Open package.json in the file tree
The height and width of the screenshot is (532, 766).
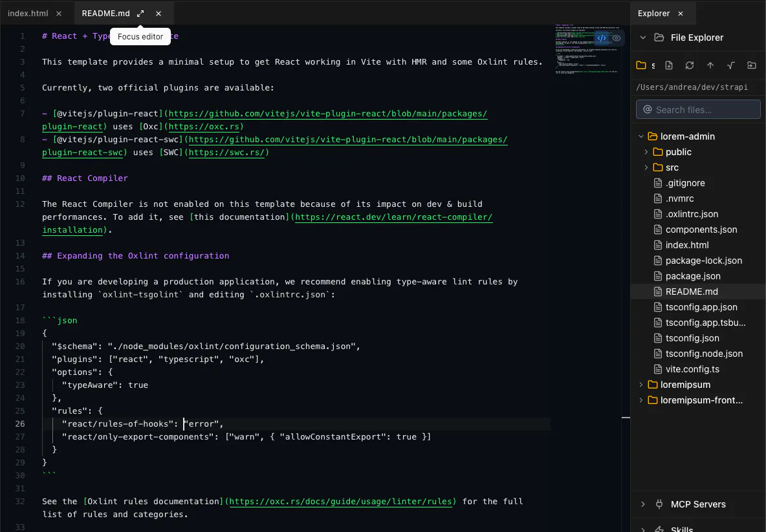tap(693, 276)
